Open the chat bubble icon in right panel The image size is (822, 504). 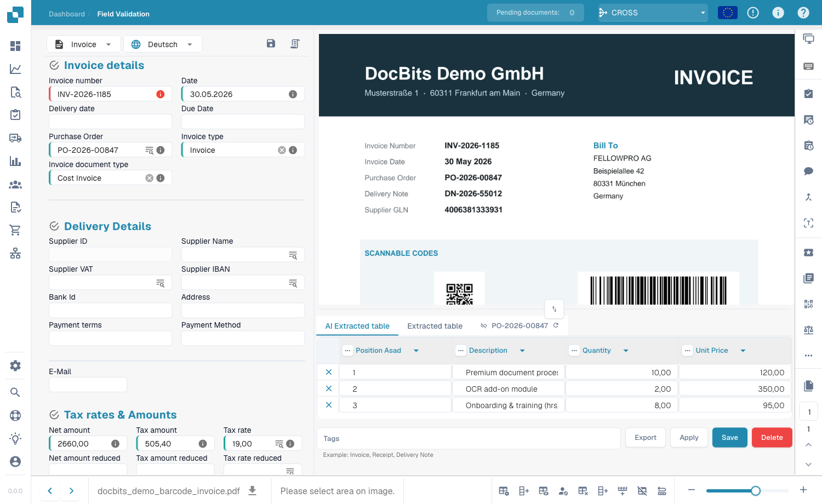click(x=808, y=171)
